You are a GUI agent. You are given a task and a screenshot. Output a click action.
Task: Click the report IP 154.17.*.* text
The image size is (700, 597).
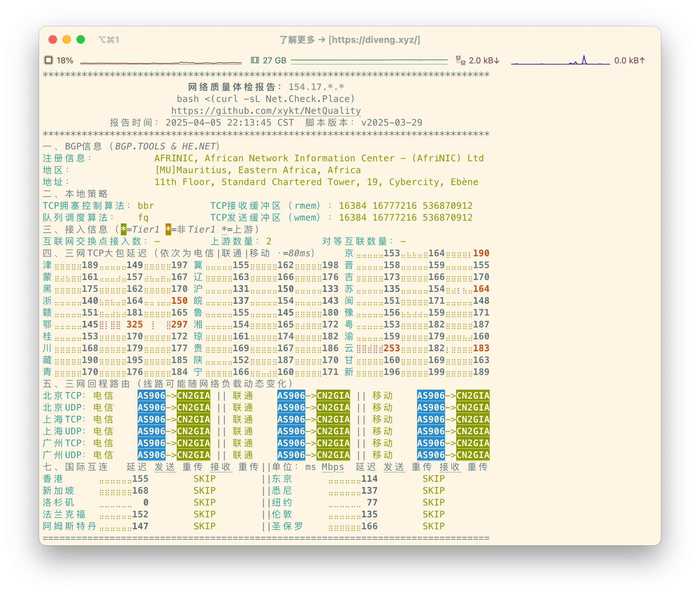pyautogui.click(x=316, y=87)
